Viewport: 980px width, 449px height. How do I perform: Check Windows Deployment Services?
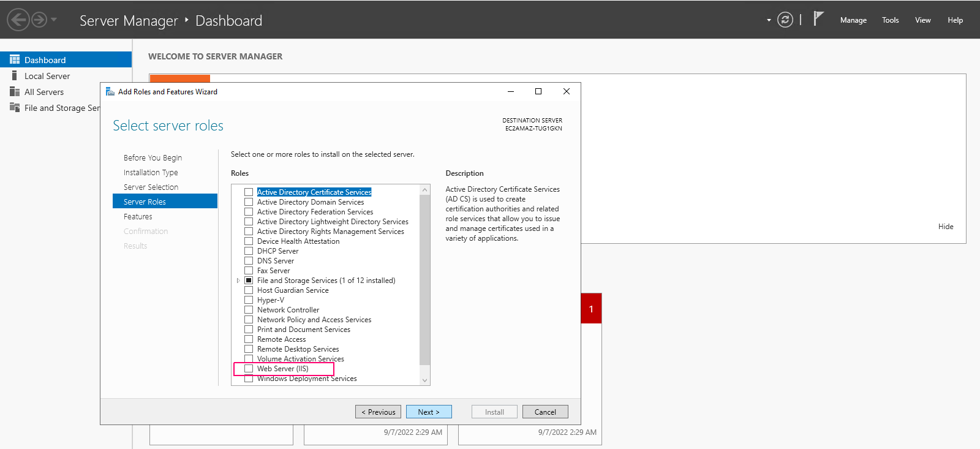(x=249, y=379)
